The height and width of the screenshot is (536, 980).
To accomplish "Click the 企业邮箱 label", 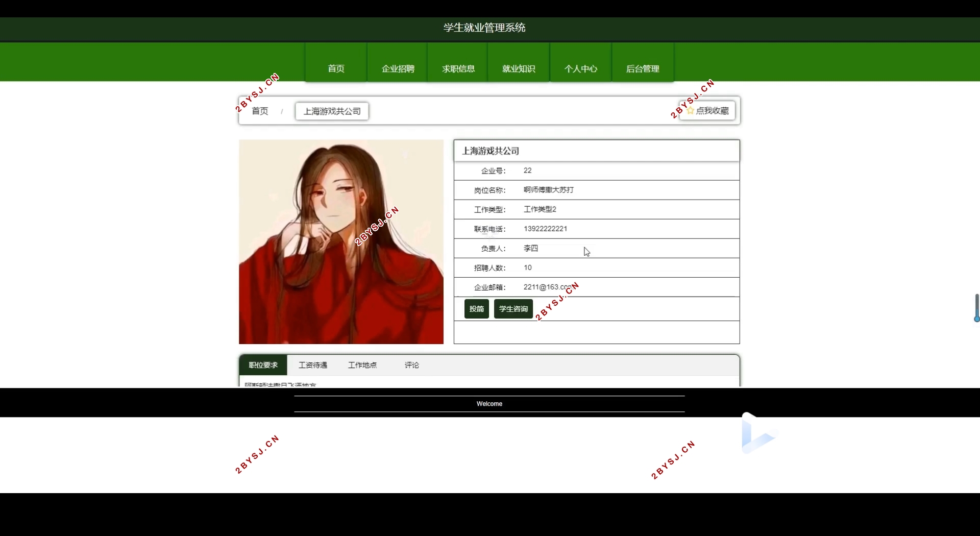I will pos(489,287).
